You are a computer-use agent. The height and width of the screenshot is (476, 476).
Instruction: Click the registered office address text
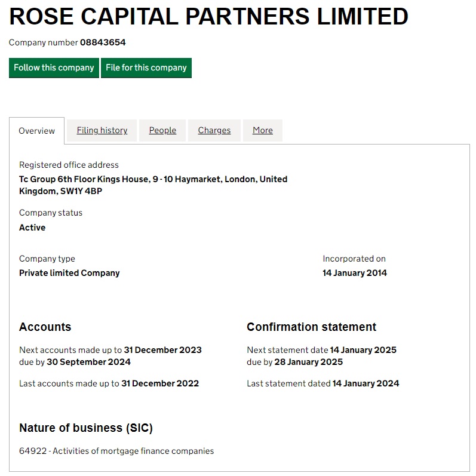click(x=153, y=185)
